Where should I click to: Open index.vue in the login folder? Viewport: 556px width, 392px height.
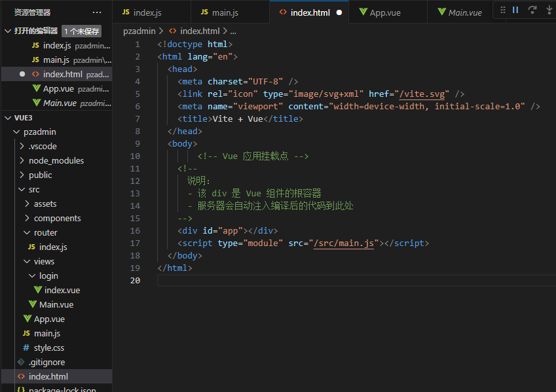57,290
